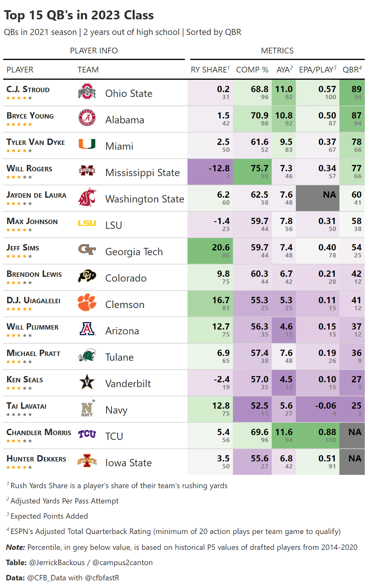Click C.J. Stroud's player name
The height and width of the screenshot is (588, 368).
(28, 89)
